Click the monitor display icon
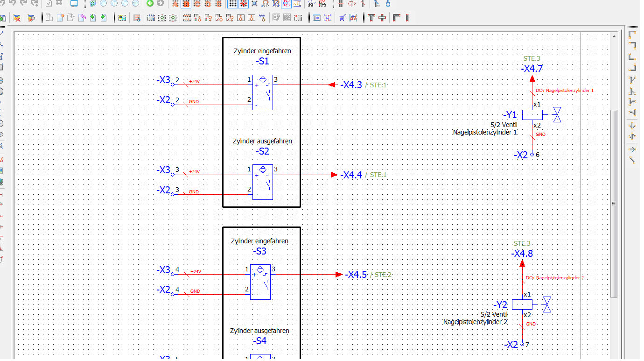The image size is (644, 361). (74, 3)
